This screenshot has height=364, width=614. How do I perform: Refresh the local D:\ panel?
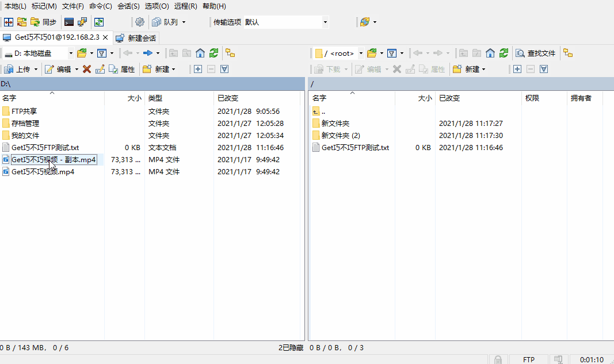click(x=214, y=53)
